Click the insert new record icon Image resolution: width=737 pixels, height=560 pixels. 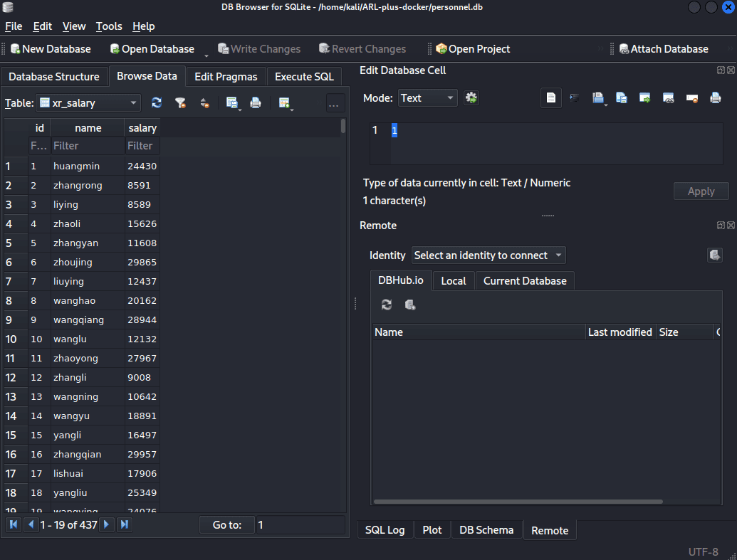pos(284,102)
